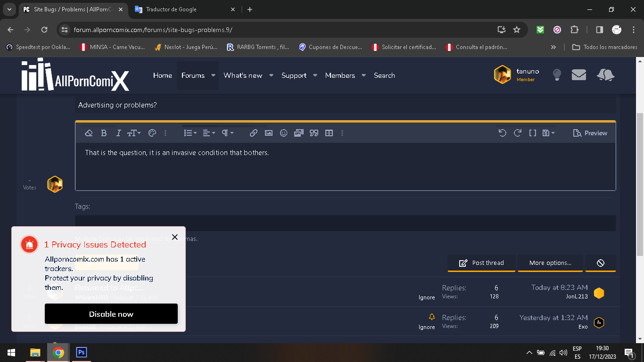Open the Chrome side panel

[600, 30]
